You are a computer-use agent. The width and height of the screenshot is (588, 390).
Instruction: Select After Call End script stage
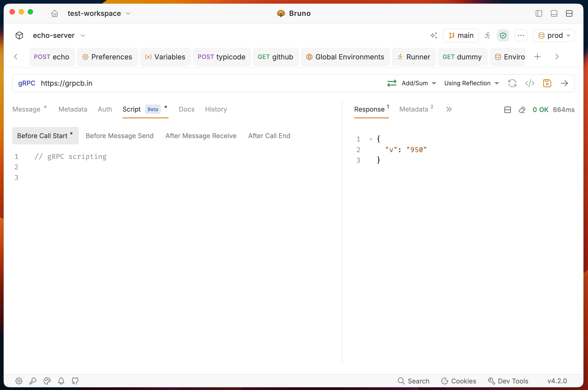click(269, 136)
